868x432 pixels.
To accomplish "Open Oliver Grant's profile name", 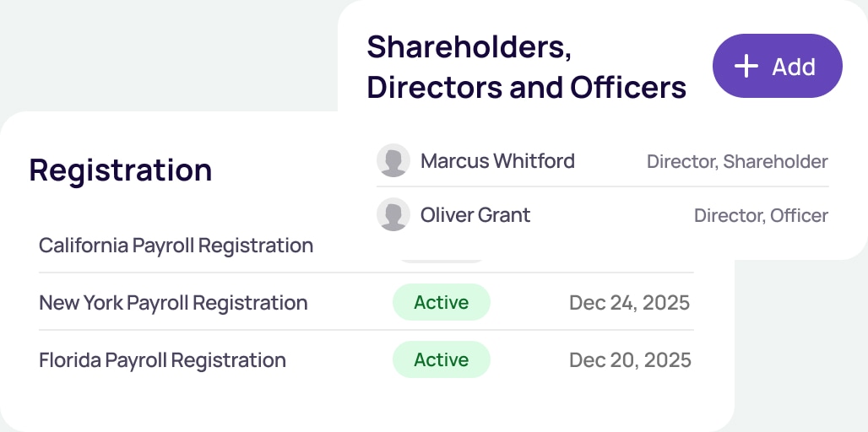I will click(x=475, y=215).
